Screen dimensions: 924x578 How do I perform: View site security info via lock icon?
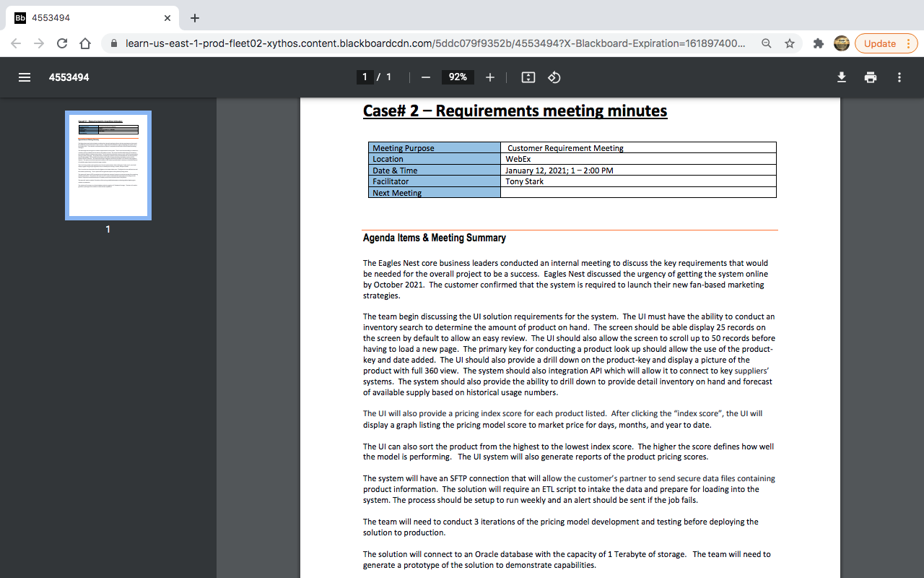coord(113,43)
